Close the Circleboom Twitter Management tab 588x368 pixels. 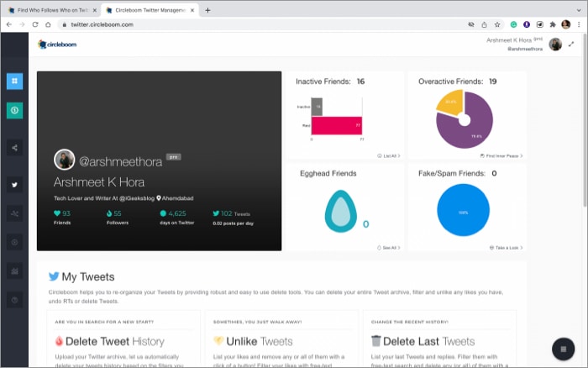pos(192,10)
